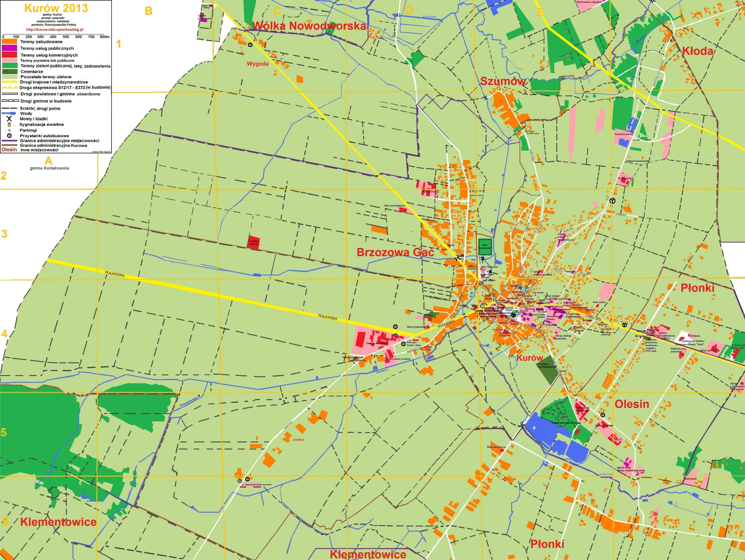Screen dimensions: 745x560
Task: Click the Przystanki autobusowe legend icon
Action: pos(9,136)
